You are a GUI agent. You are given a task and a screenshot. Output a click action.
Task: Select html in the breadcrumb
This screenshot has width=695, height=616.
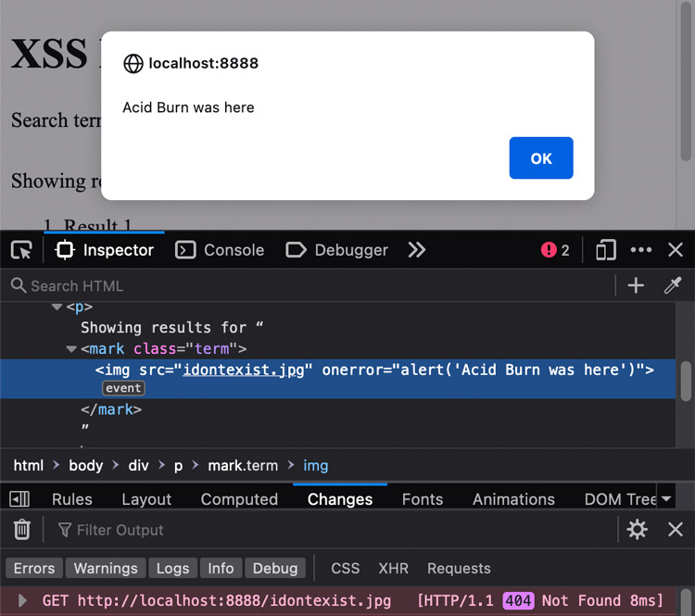click(x=29, y=465)
